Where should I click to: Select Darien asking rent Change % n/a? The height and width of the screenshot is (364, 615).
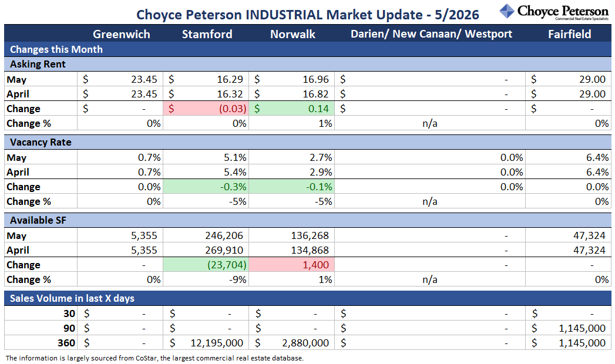430,123
